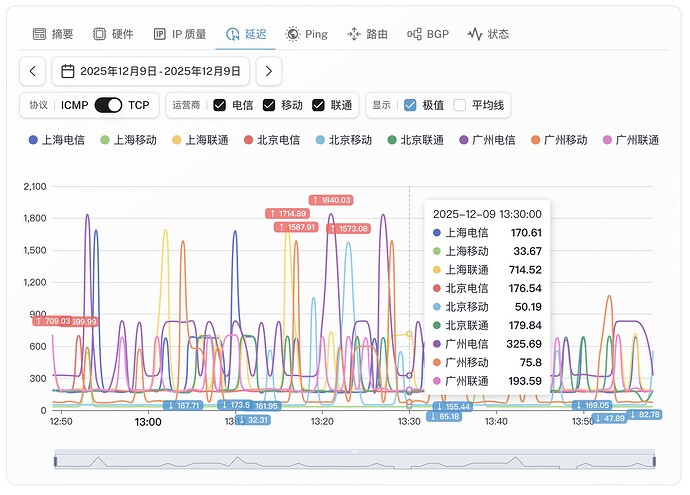
Task: Click the IP badge icon
Action: tap(159, 34)
